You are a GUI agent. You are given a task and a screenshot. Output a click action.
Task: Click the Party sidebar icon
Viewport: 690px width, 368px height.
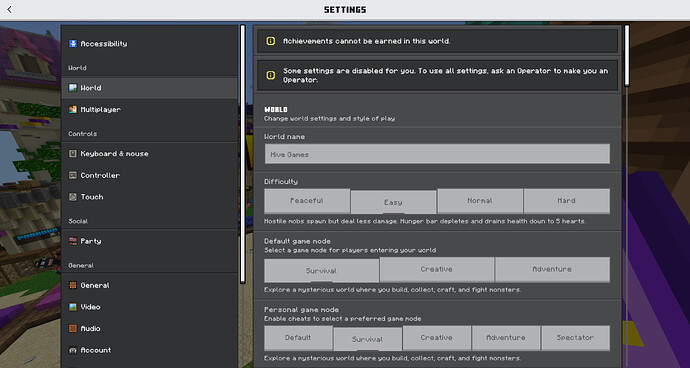pos(73,241)
